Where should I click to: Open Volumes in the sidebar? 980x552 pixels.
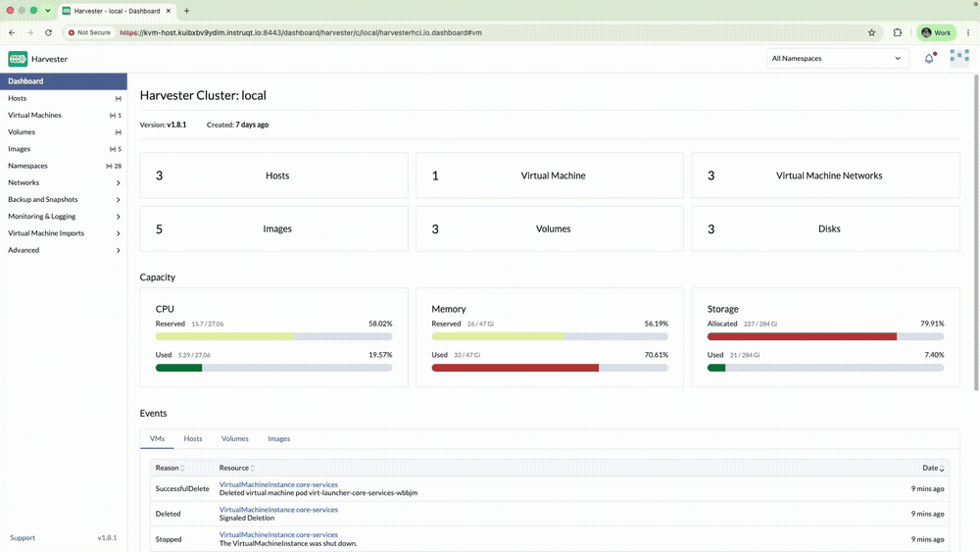[63, 132]
